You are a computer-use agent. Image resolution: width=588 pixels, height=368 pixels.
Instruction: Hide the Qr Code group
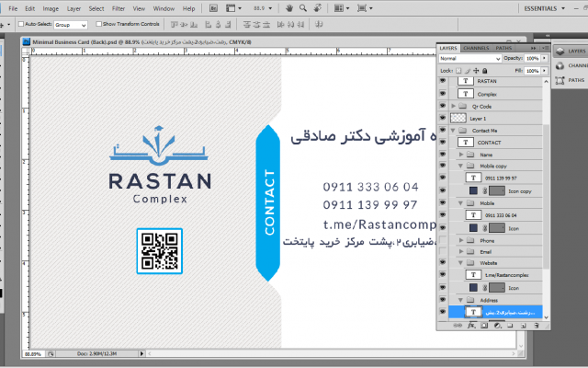[x=443, y=106]
